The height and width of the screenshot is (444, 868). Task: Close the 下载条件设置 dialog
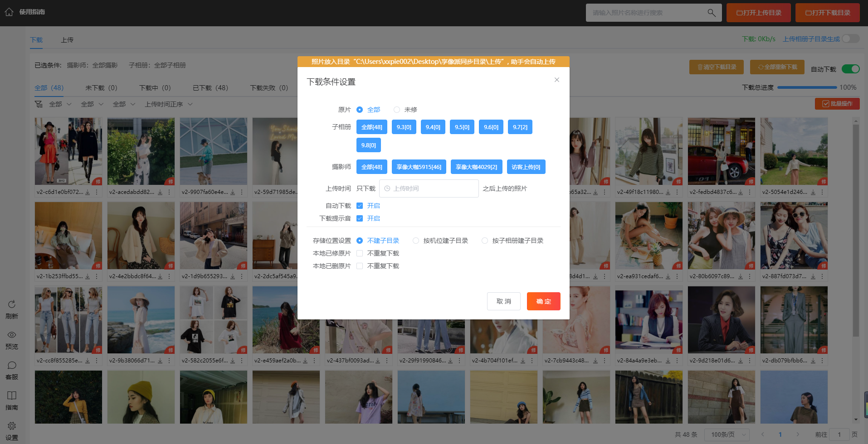click(557, 80)
